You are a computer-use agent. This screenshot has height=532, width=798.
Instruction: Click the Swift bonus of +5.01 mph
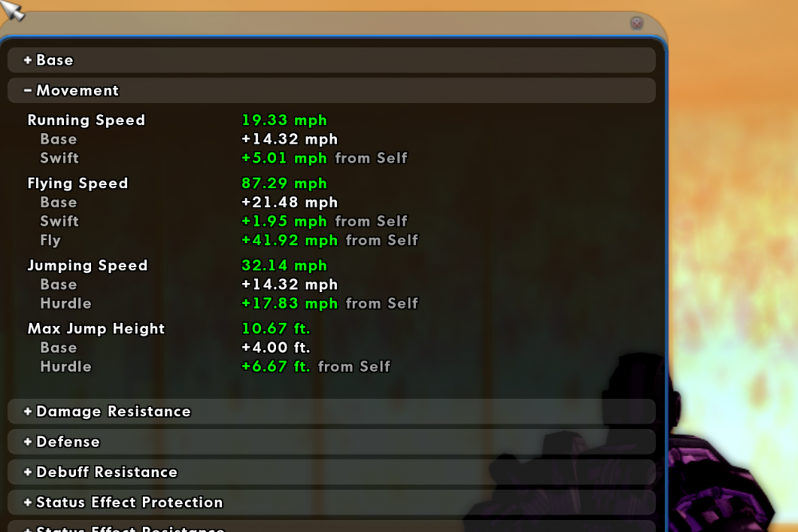(284, 158)
